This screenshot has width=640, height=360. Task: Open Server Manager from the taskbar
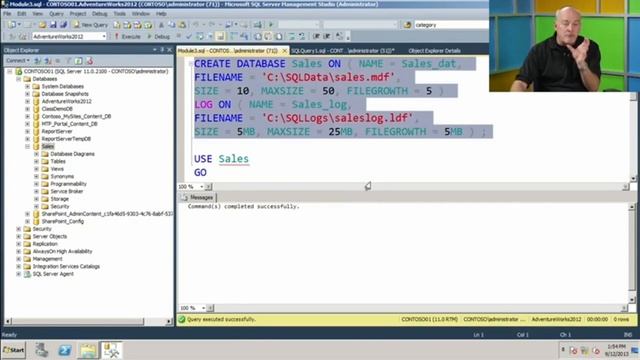coord(41,350)
